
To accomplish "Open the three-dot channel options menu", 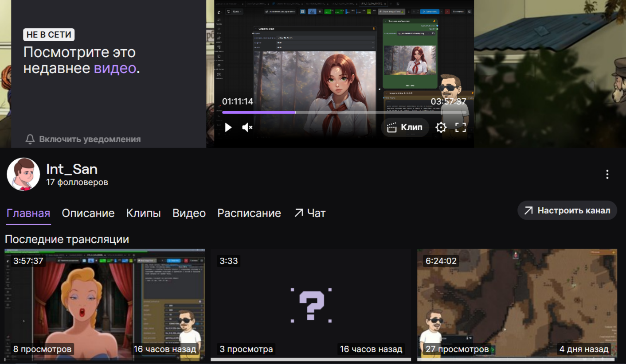I will [607, 174].
